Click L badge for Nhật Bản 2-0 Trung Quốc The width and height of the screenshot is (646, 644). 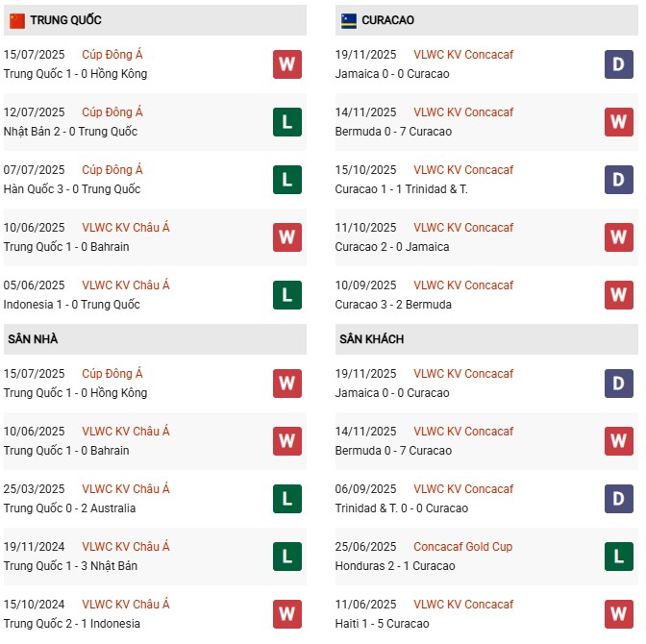(286, 121)
